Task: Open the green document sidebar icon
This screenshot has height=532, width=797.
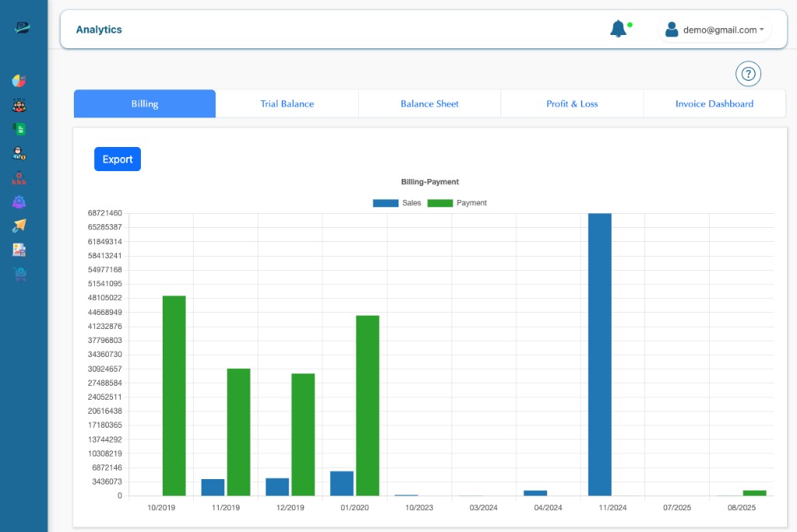Action: [x=19, y=129]
